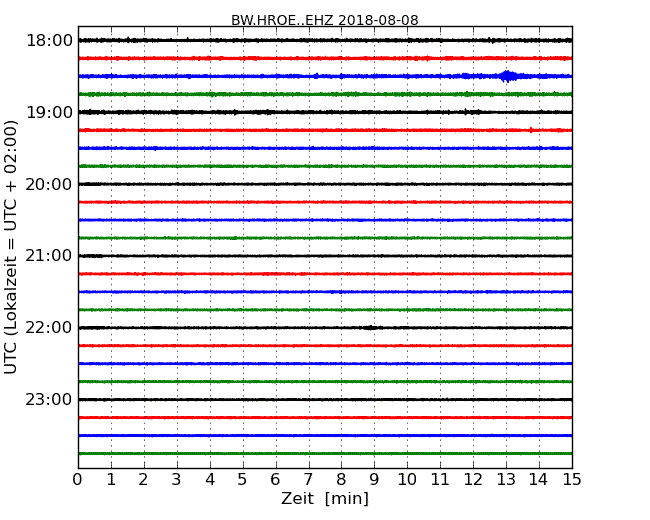
Task: Click x-axis tick label 14
Action: pyautogui.click(x=539, y=479)
